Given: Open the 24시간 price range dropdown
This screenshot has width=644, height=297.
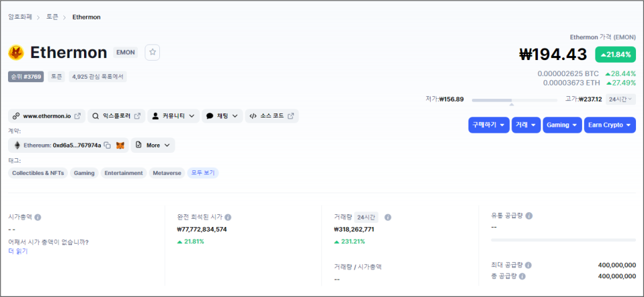Looking at the screenshot, I should 621,99.
